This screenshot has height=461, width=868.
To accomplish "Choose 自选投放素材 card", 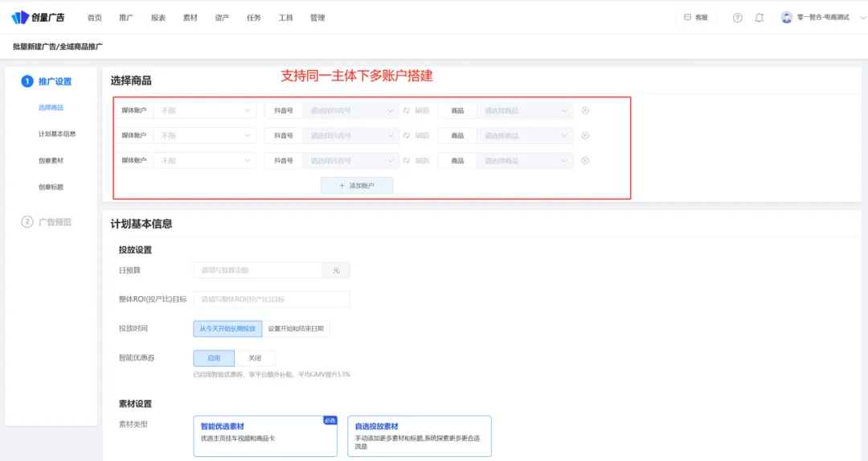I will coord(419,436).
